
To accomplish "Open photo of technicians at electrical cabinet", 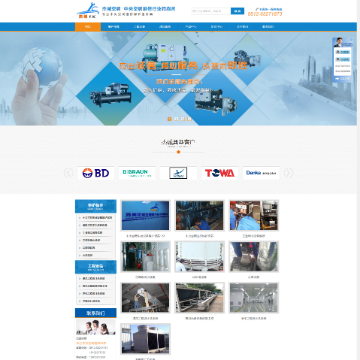I will coord(254,215).
